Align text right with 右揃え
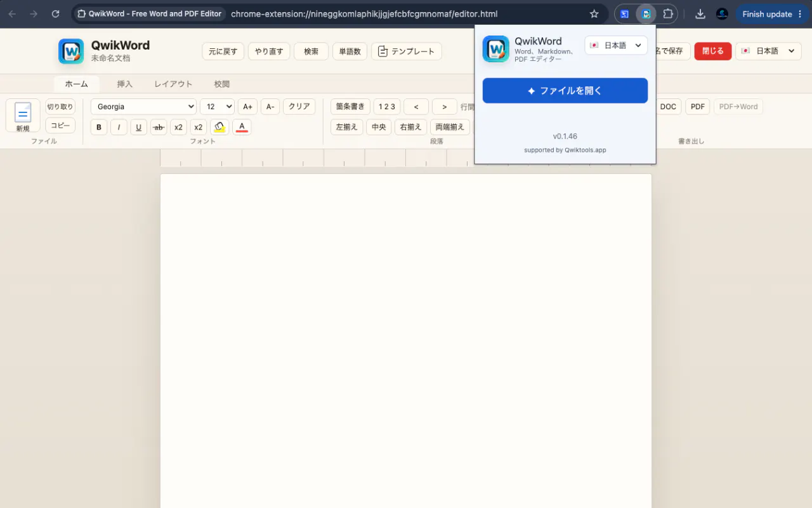Image resolution: width=812 pixels, height=508 pixels. pos(410,127)
